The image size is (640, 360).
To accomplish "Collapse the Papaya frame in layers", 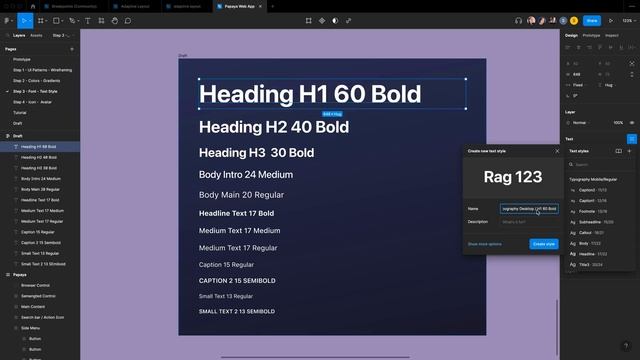I will coord(8,275).
